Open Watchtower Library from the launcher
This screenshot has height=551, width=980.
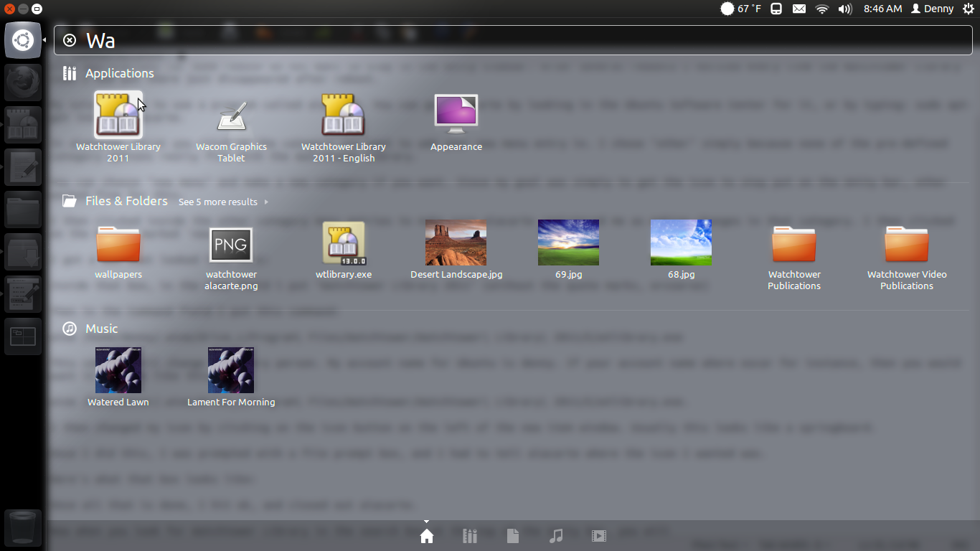point(23,125)
